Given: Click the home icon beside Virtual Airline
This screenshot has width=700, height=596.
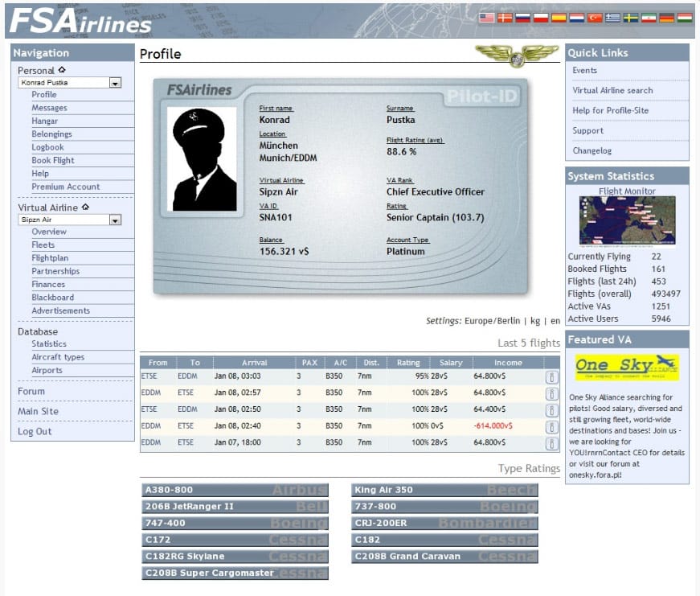Looking at the screenshot, I should (85, 208).
